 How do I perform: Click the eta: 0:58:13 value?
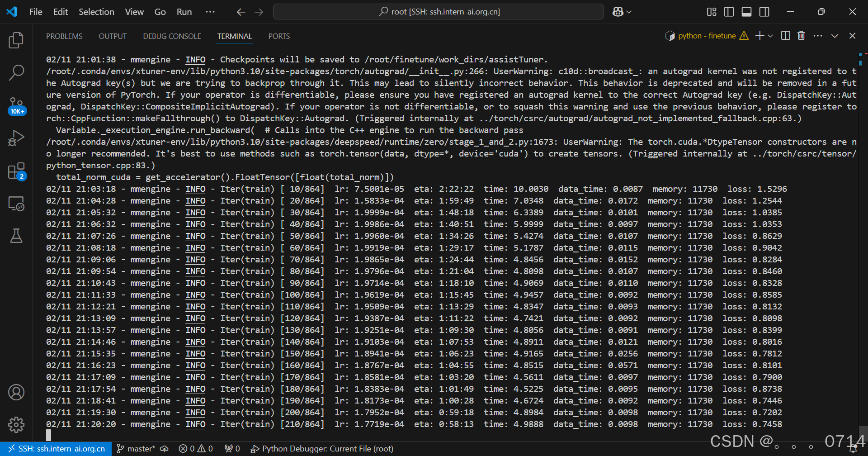pyautogui.click(x=444, y=424)
